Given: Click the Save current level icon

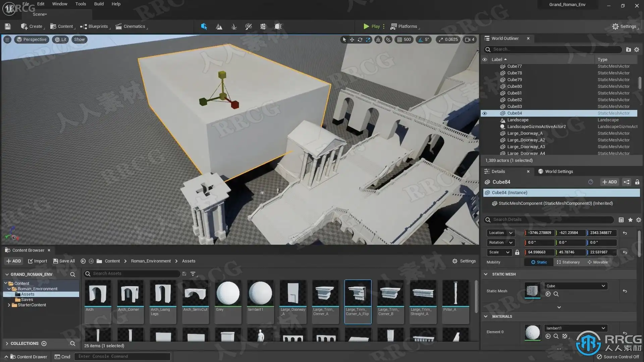Looking at the screenshot, I should tap(8, 26).
